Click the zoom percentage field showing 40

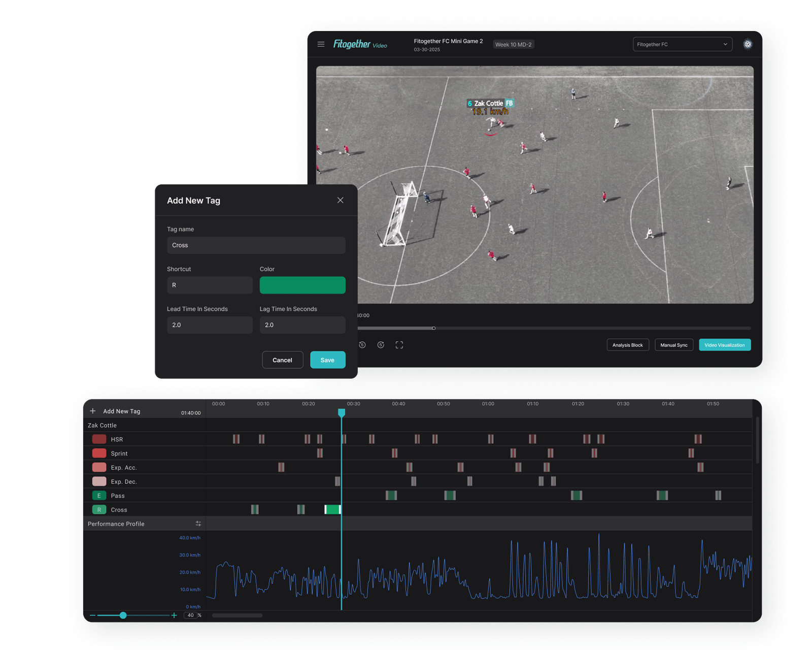190,615
